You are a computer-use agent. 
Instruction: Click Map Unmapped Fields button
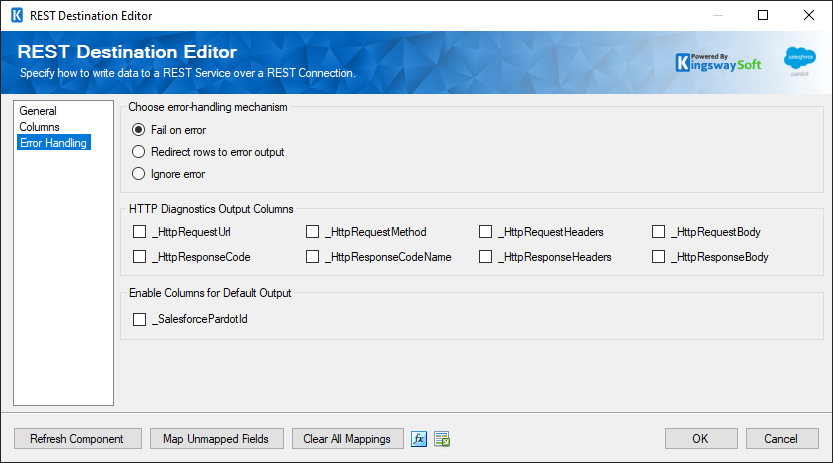click(217, 439)
